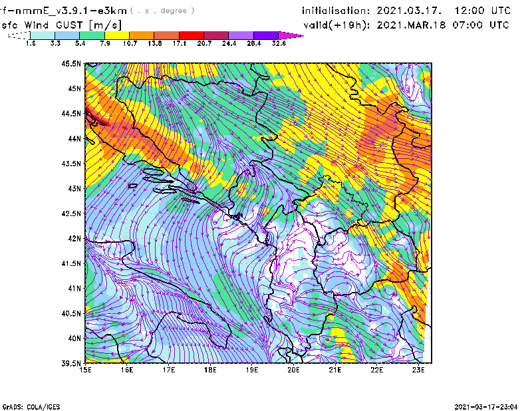Image resolution: width=532 pixels, height=411 pixels.
Task: Click the 15E longitude label
Action: (x=85, y=370)
